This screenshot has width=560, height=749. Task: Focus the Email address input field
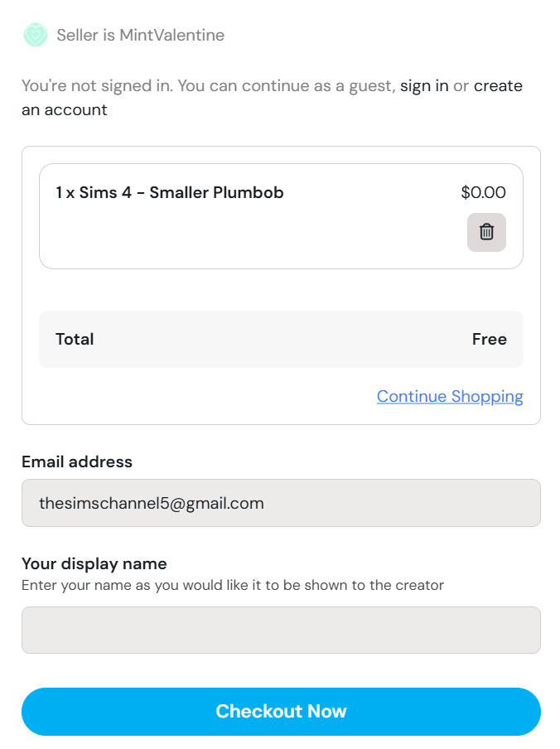click(x=281, y=503)
